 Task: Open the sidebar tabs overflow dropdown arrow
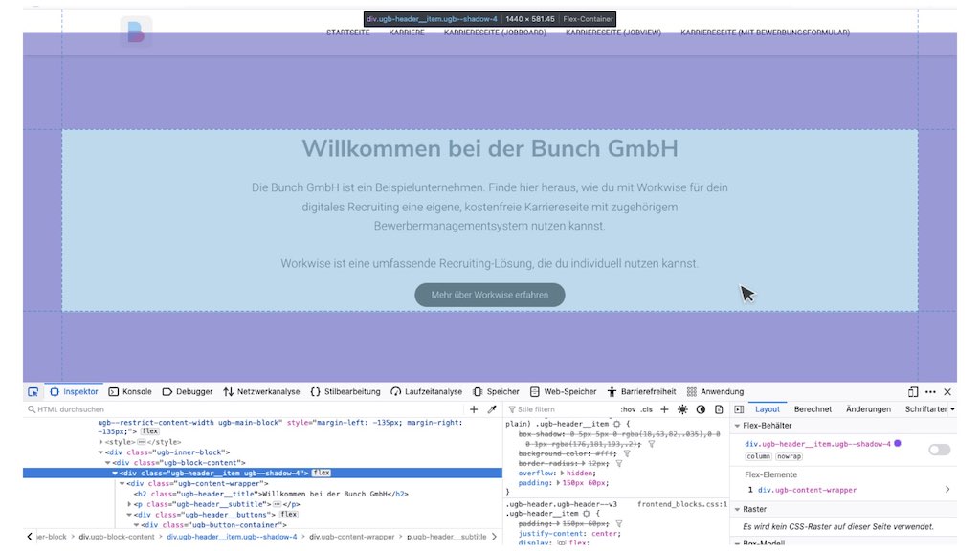(952, 409)
